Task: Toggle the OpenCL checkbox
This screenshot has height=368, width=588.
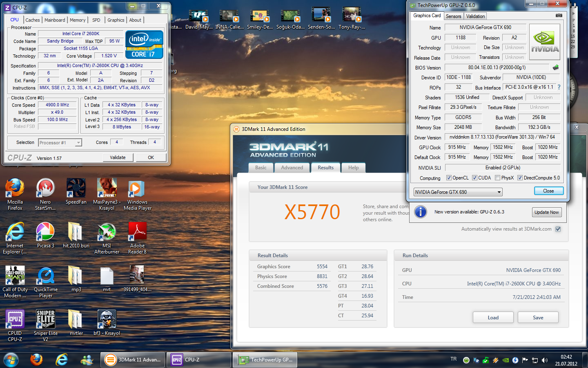Action: [449, 178]
